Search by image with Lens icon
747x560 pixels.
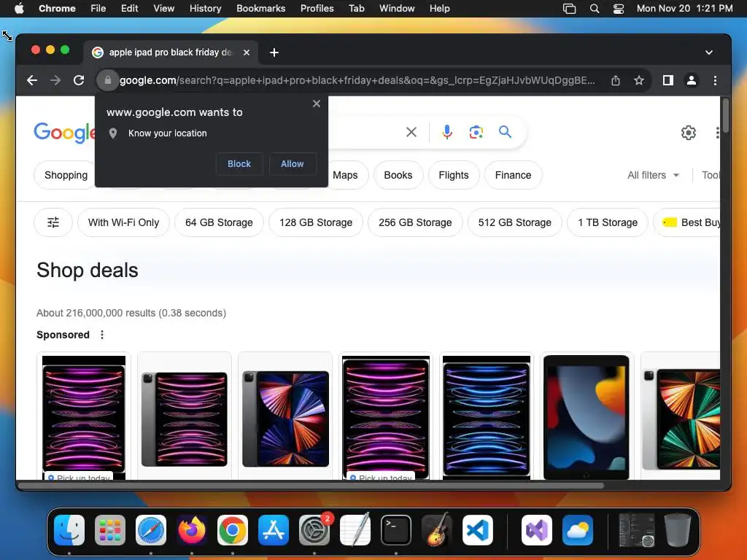[476, 132]
